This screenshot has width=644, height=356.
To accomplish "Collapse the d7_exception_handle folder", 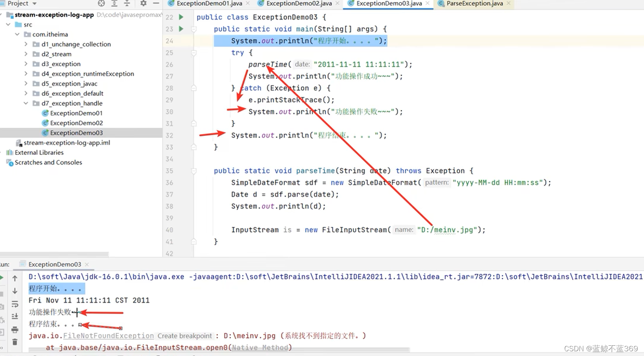I will click(x=26, y=103).
